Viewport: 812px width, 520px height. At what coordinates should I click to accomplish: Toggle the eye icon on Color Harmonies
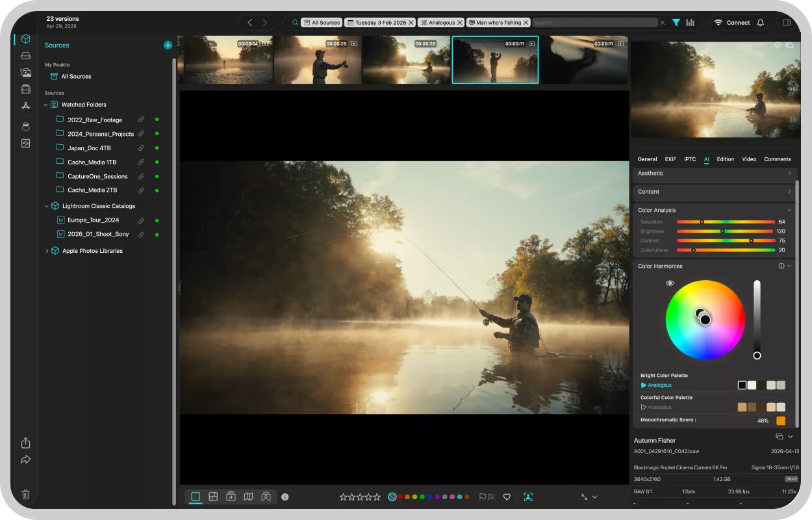tap(670, 283)
